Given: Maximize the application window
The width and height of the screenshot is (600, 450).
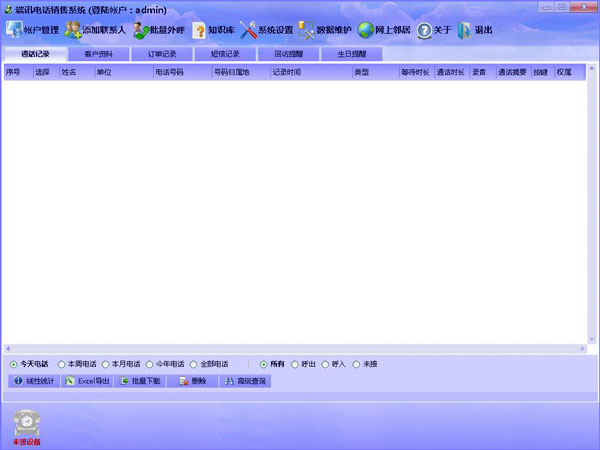Looking at the screenshot, I should [562, 7].
